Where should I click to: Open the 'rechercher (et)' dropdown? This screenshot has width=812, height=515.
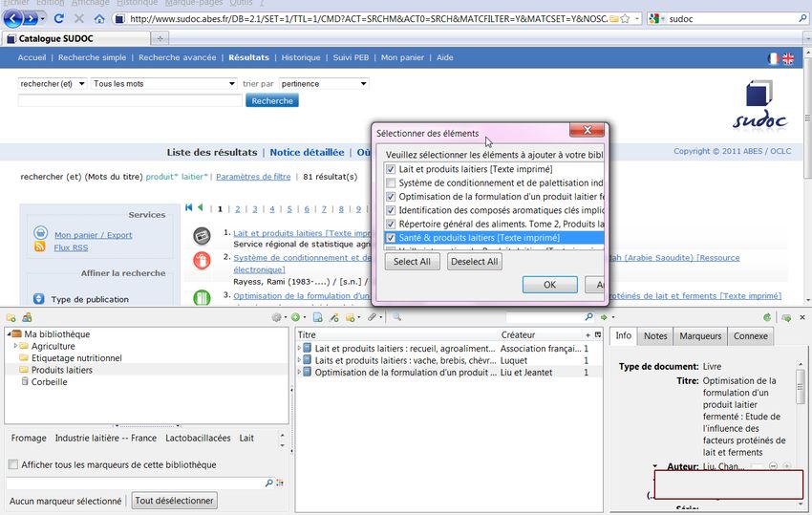tap(53, 83)
